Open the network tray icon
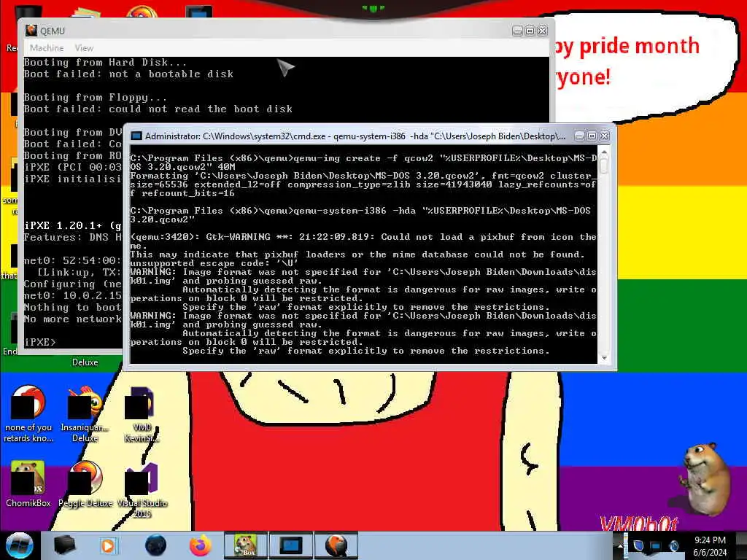This screenshot has width=747, height=560. (656, 545)
